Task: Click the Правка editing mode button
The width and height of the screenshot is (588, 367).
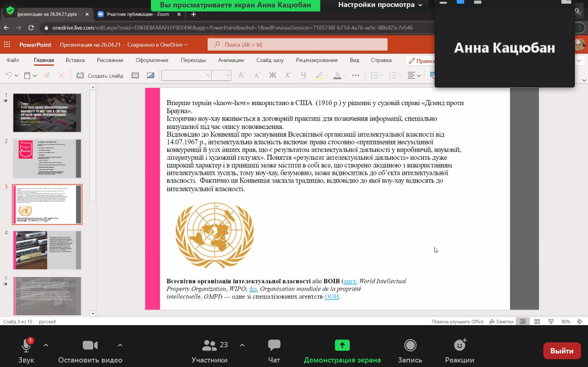Action: tap(421, 61)
